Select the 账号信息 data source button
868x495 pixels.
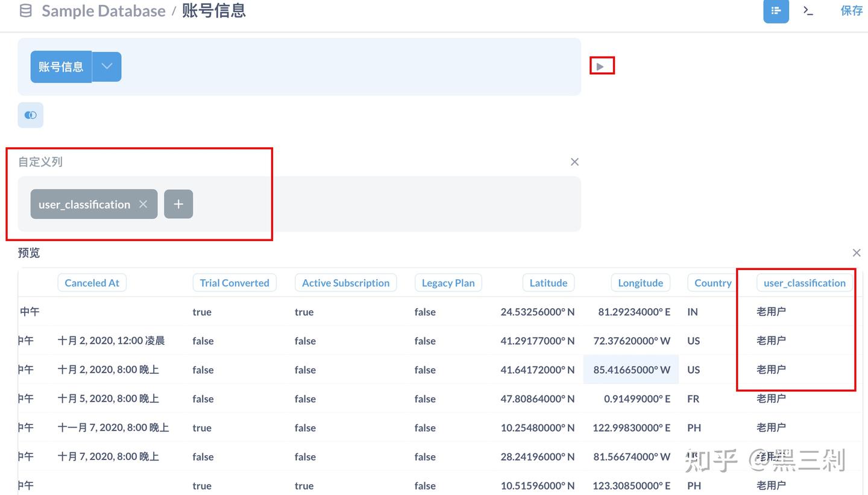[x=60, y=66]
